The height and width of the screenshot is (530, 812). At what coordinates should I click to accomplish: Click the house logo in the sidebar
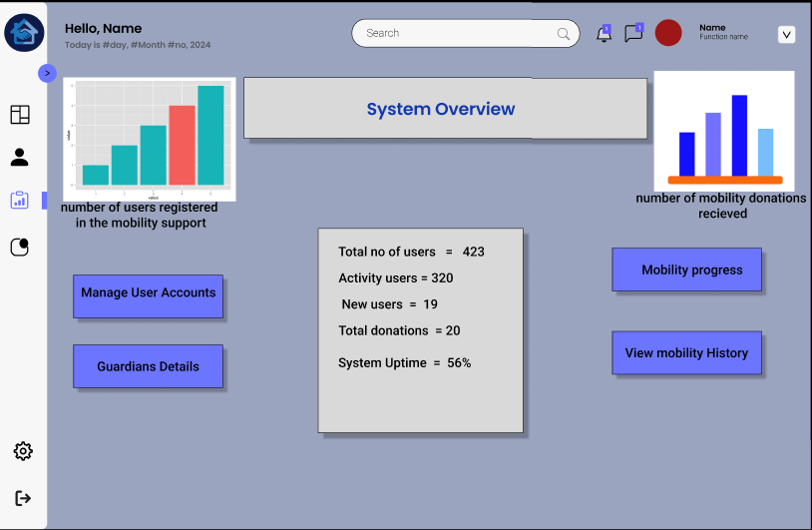click(24, 32)
